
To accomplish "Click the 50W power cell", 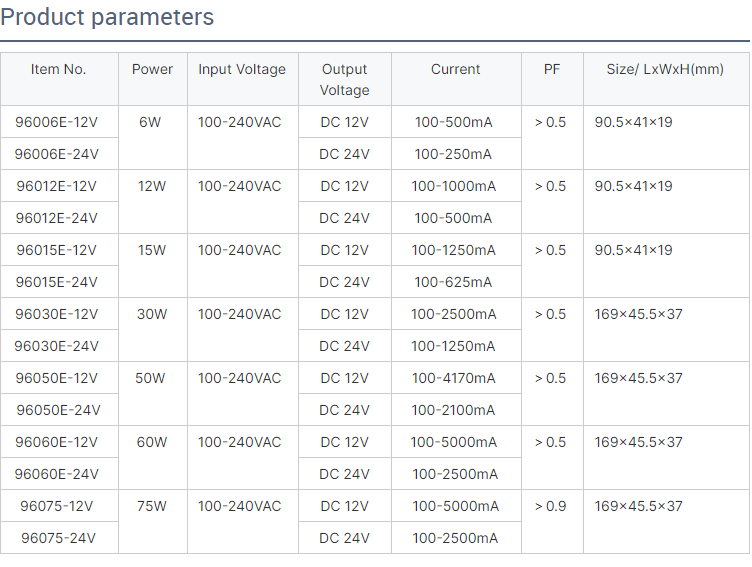I will pos(150,378).
